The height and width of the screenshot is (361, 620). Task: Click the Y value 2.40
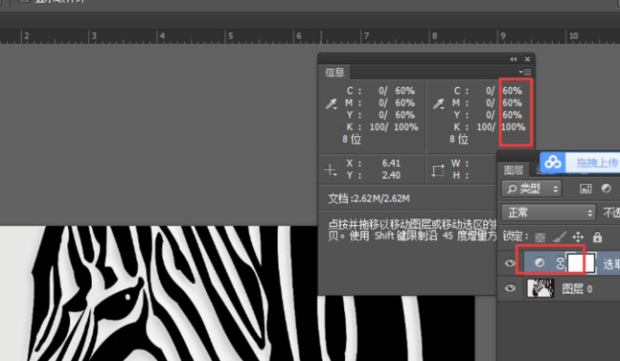tap(391, 175)
